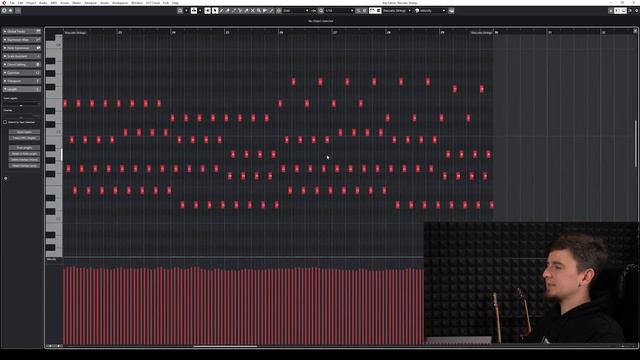Open the Velocity controller lane selector
This screenshot has width=640, height=360.
click(x=52, y=260)
